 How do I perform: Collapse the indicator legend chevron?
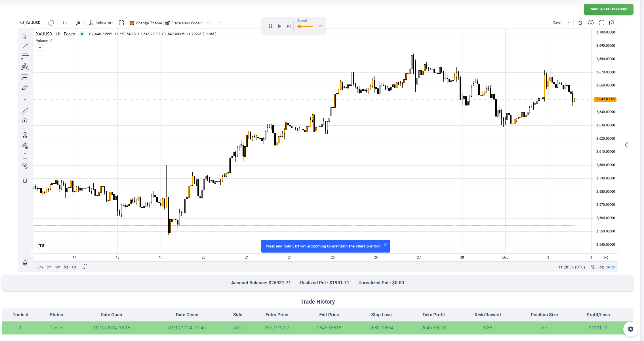(x=40, y=48)
